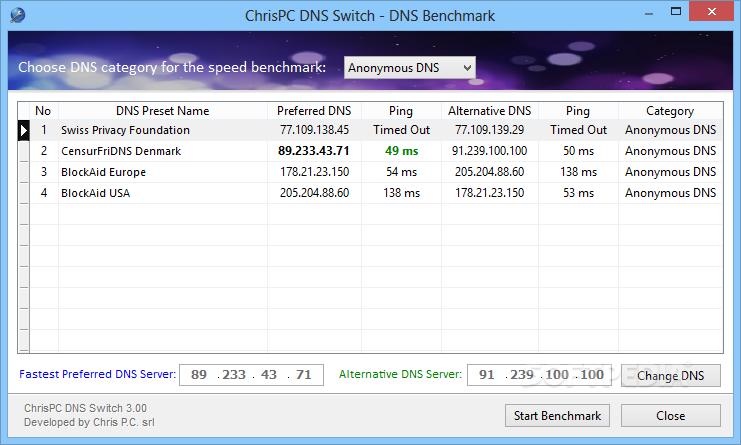The width and height of the screenshot is (741, 445).
Task: Click the Alternative DNS column header
Action: coord(490,111)
